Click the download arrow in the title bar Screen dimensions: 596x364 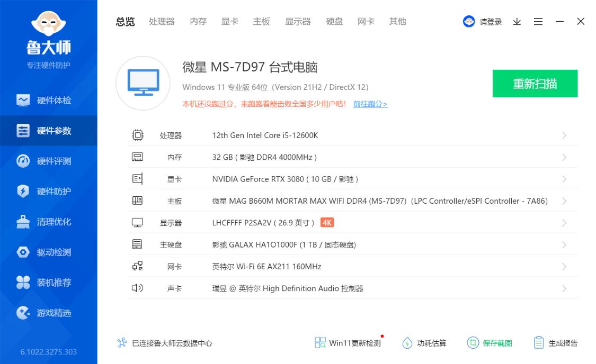517,21
